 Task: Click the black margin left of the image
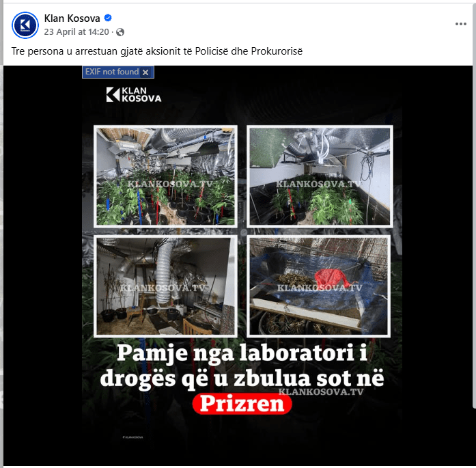point(42,266)
